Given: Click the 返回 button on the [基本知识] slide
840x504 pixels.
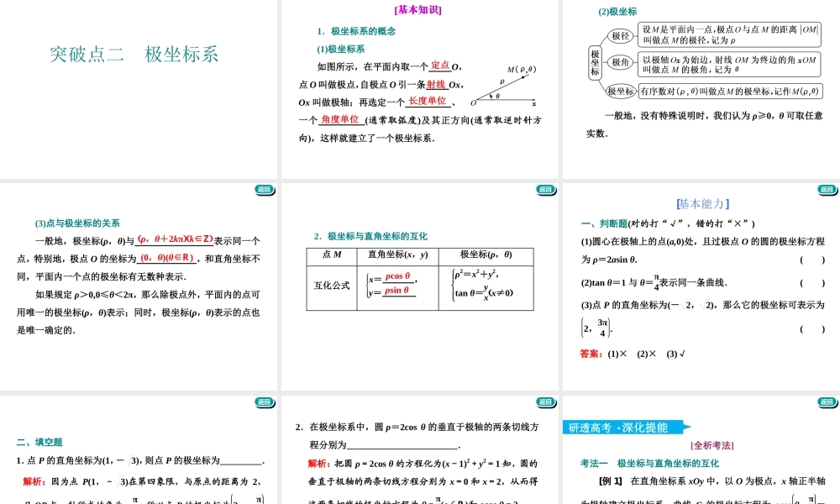Looking at the screenshot, I should 547,191.
